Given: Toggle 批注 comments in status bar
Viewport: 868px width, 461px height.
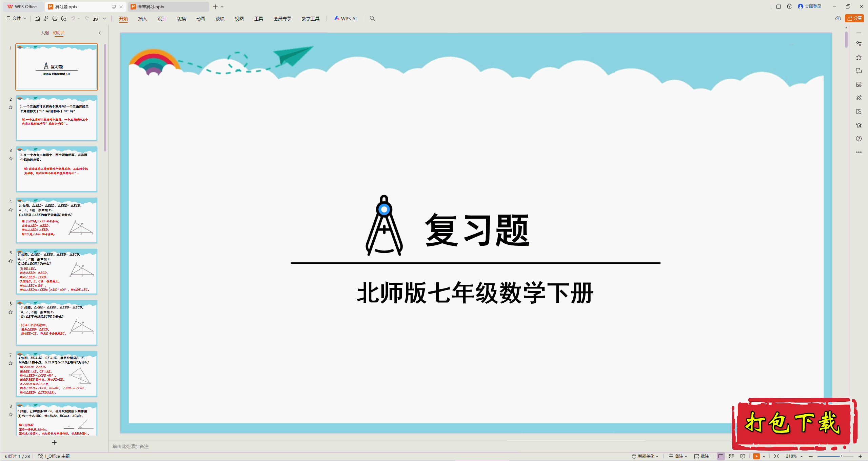Looking at the screenshot, I should coord(702,456).
